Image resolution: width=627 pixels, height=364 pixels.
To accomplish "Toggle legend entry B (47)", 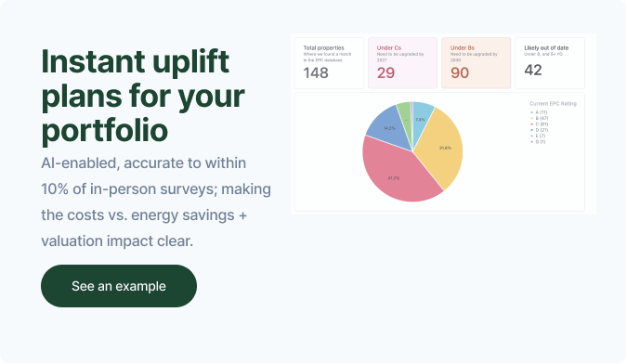I will (x=540, y=118).
